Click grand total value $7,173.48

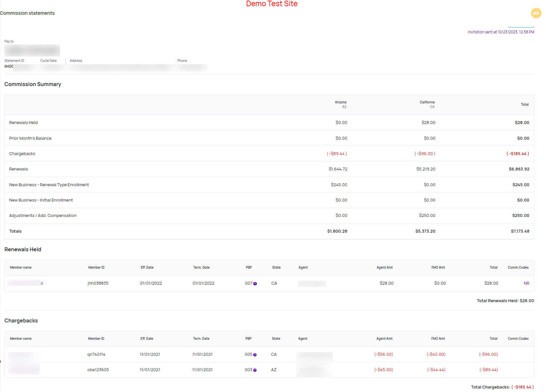[520, 231]
